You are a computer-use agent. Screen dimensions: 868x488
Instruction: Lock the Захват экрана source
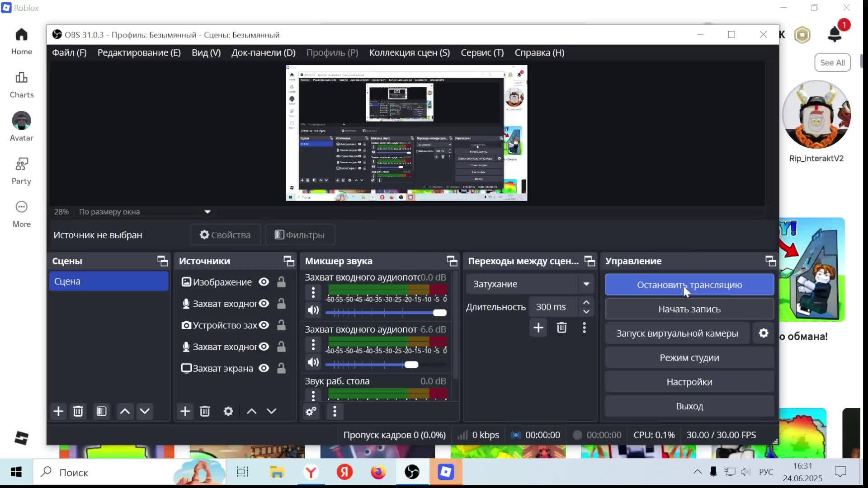click(281, 368)
